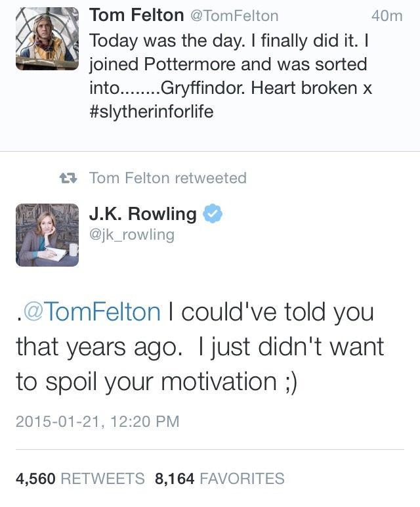420x507 pixels.
Task: Tap the 'Tom Felton retweeted' label
Action: click(x=167, y=177)
